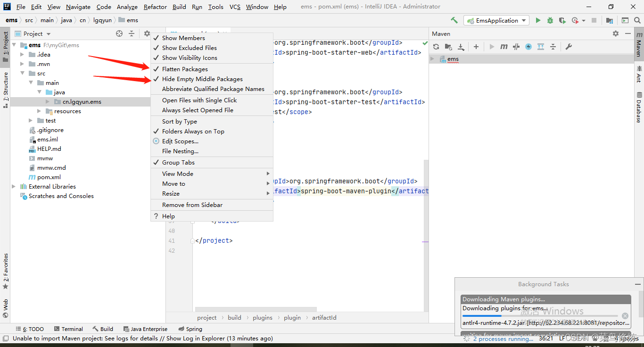Open the Database side tab

[639, 107]
